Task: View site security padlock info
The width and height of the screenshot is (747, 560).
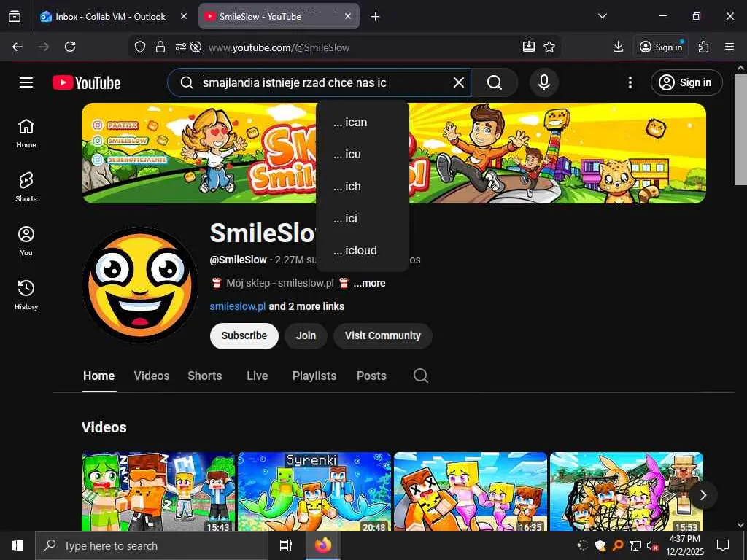Action: tap(160, 47)
